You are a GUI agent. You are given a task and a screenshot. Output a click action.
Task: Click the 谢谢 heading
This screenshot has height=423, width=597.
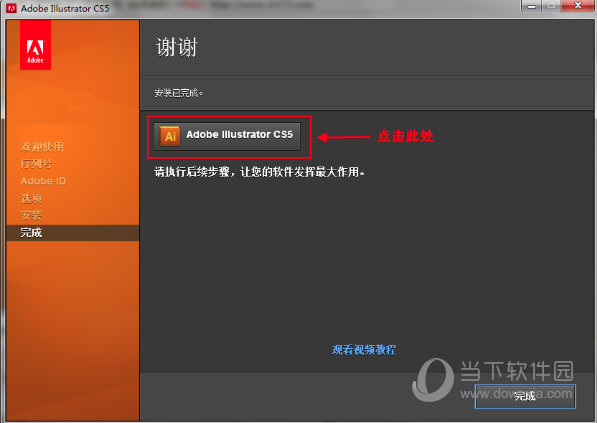pos(177,48)
